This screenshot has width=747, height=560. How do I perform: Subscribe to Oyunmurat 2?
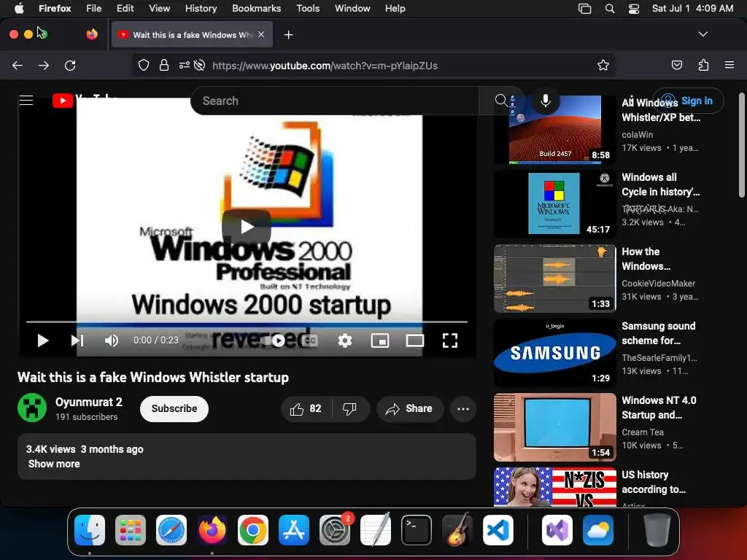[174, 408]
